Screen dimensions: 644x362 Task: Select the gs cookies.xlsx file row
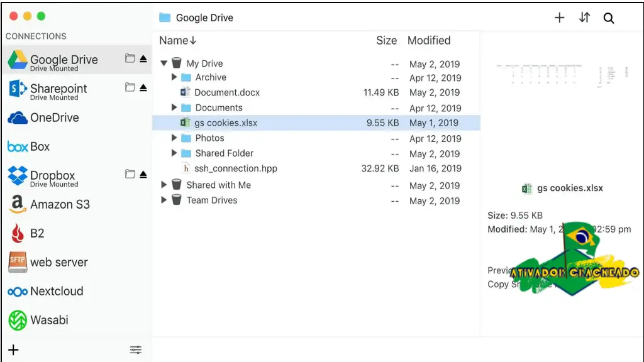tap(316, 123)
